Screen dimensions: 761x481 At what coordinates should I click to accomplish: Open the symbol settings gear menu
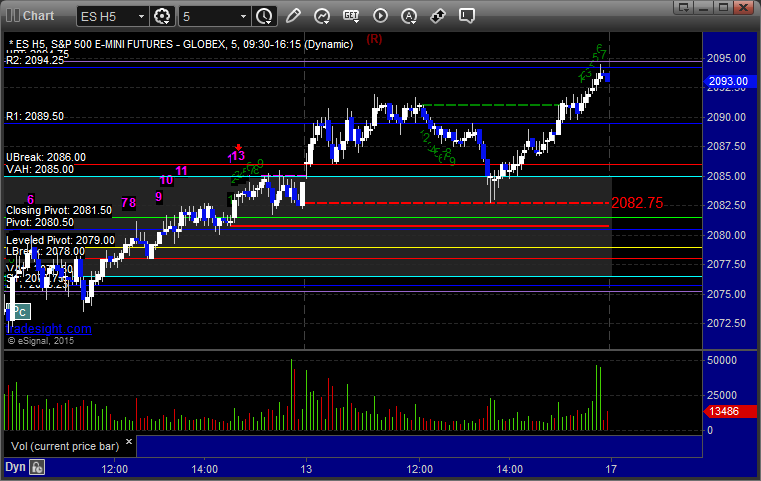click(x=162, y=17)
